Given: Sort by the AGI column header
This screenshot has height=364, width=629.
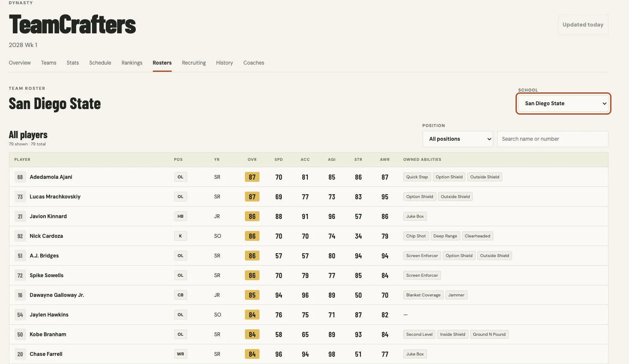Looking at the screenshot, I should (332, 160).
